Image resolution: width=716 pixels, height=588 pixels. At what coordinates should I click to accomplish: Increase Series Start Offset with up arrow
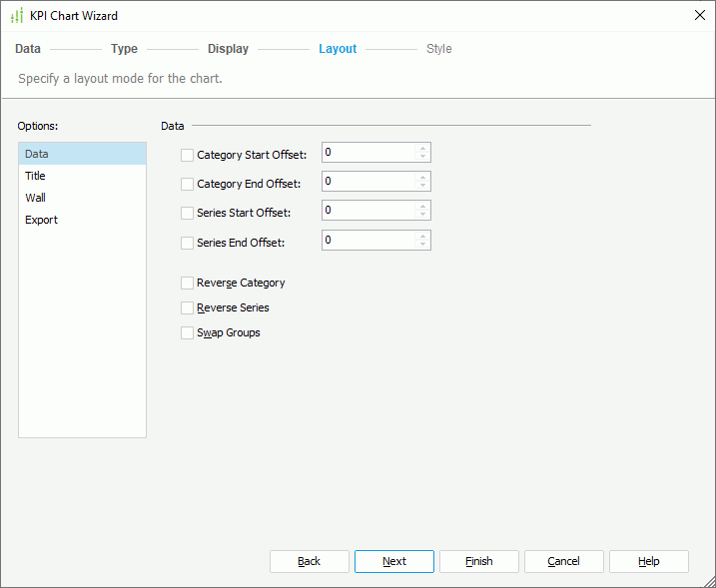coord(422,207)
